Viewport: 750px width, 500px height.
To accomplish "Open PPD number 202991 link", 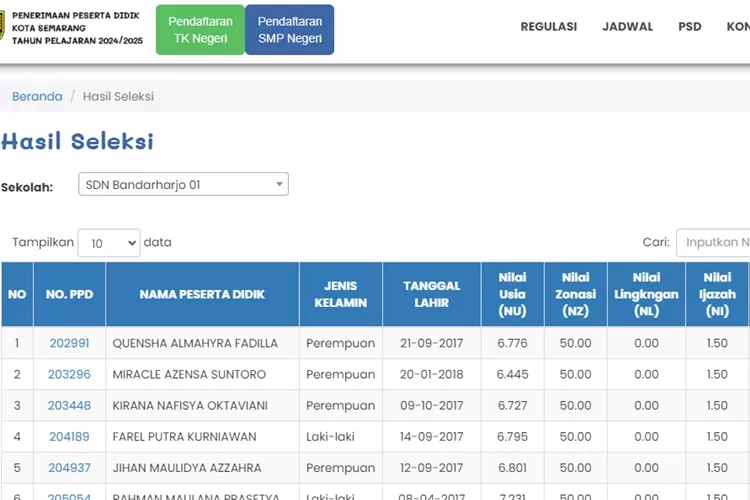I will pyautogui.click(x=69, y=343).
